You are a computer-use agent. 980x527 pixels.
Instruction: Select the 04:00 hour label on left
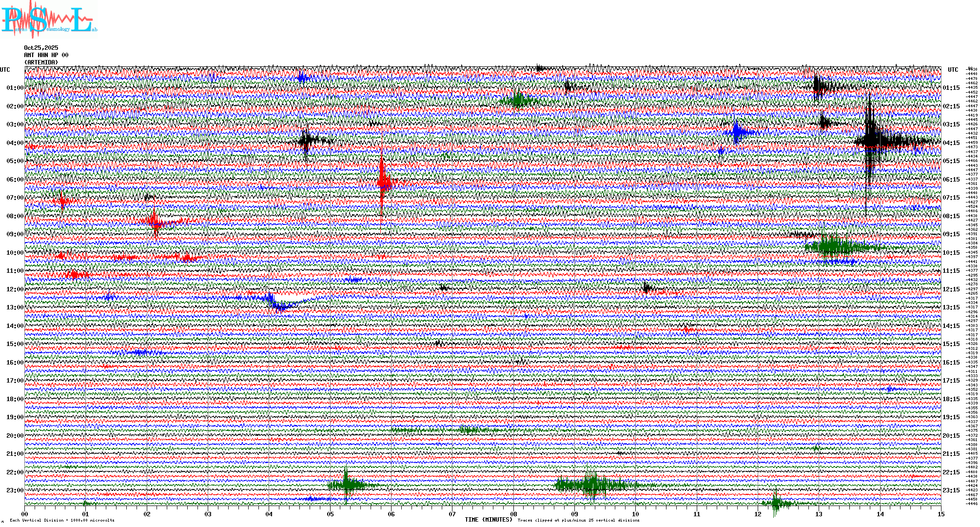(x=15, y=143)
